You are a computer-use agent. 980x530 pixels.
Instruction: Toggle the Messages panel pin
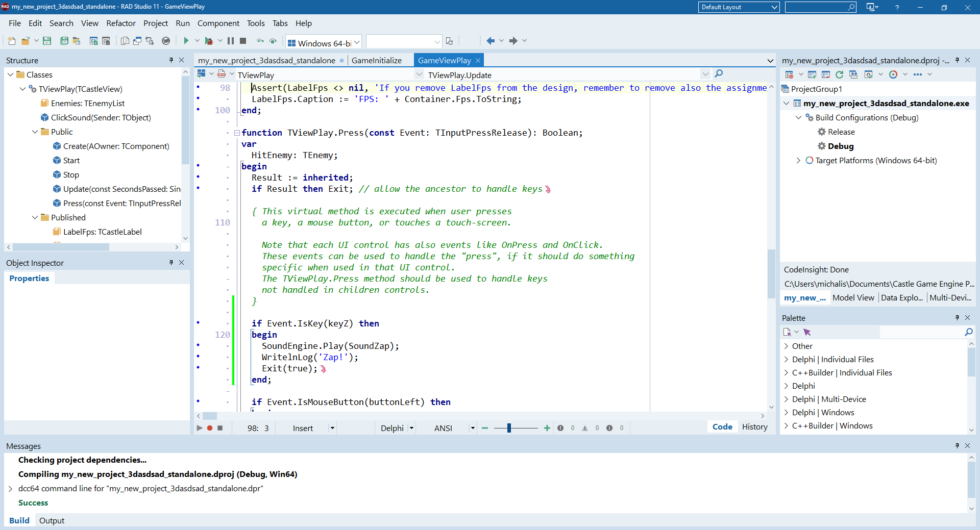tap(957, 445)
